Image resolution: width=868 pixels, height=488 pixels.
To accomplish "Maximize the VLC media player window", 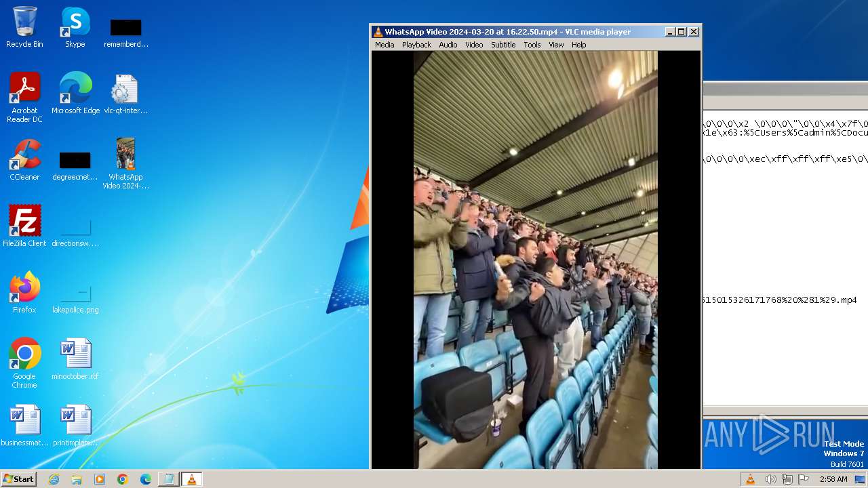I will pos(682,32).
